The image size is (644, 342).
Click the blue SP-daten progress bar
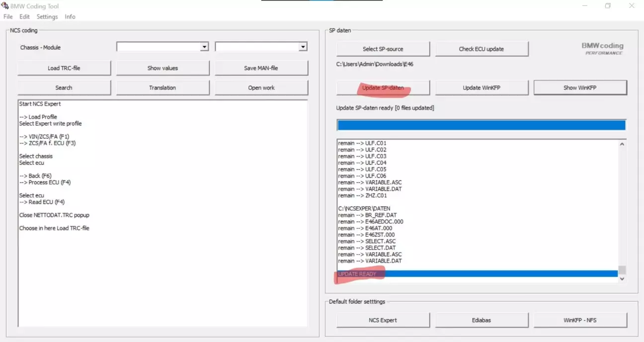481,125
